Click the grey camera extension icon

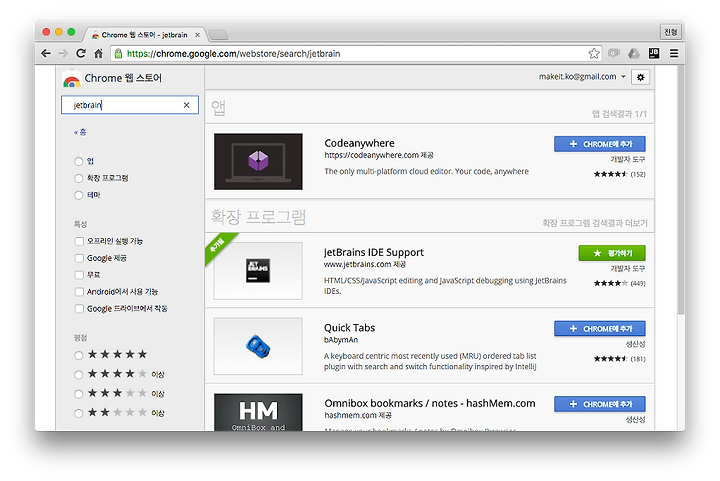[614, 53]
